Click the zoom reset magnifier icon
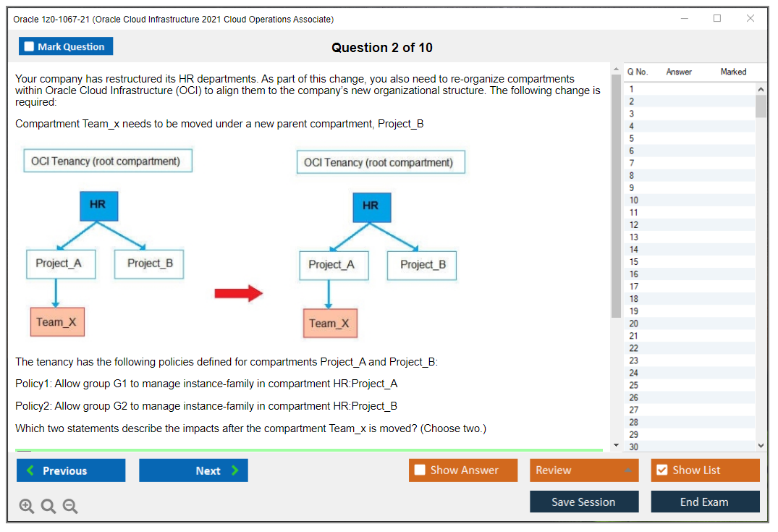Viewport: 778px width, 532px height. tap(48, 507)
